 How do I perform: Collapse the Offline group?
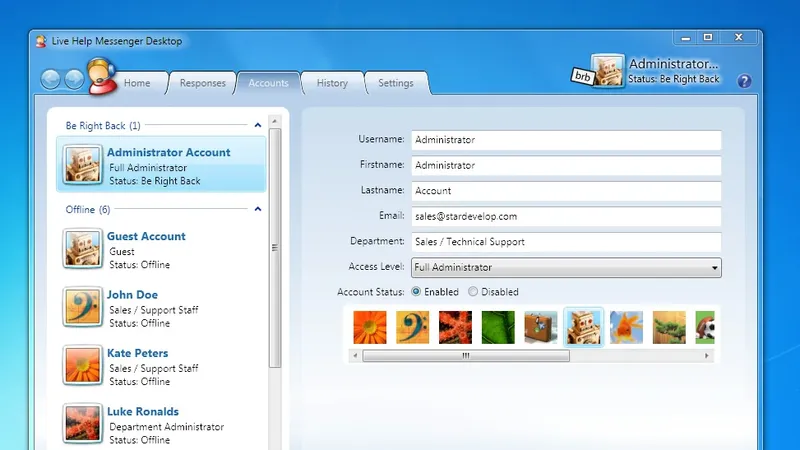click(258, 209)
